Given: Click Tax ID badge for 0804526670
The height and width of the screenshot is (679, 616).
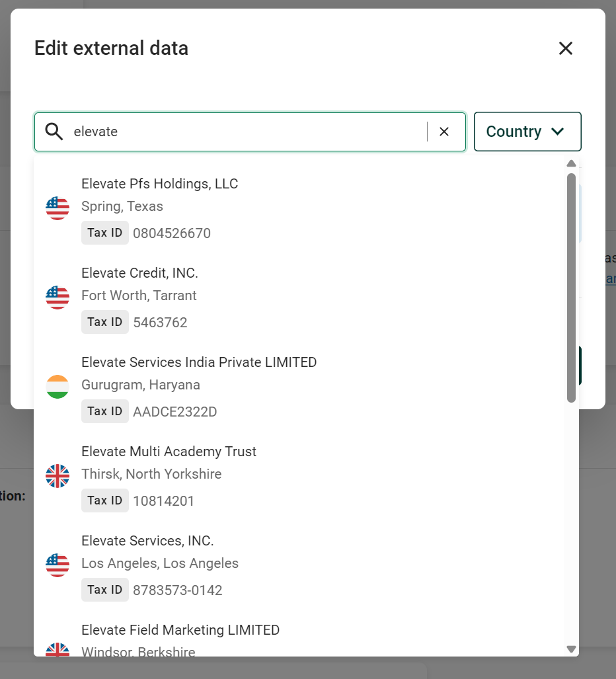Looking at the screenshot, I should click(x=104, y=233).
